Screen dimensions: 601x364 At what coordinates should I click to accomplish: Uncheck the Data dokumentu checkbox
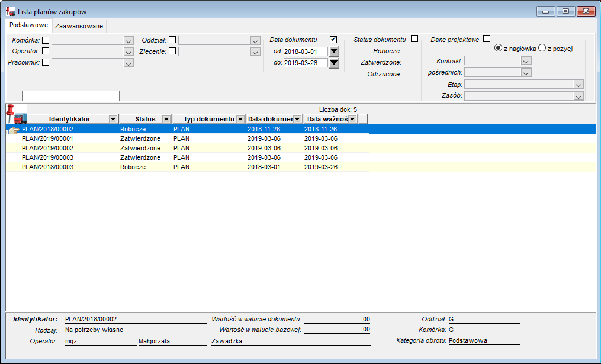click(333, 40)
